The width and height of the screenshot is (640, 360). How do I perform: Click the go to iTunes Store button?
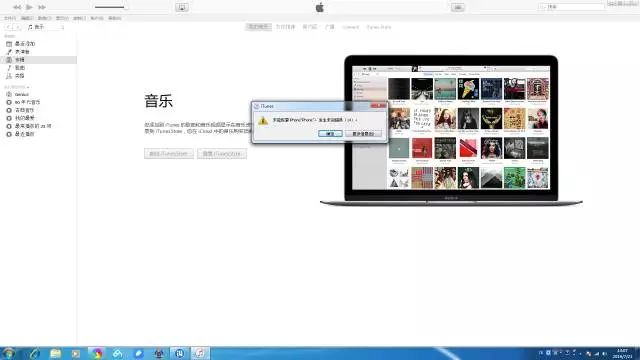(169, 154)
